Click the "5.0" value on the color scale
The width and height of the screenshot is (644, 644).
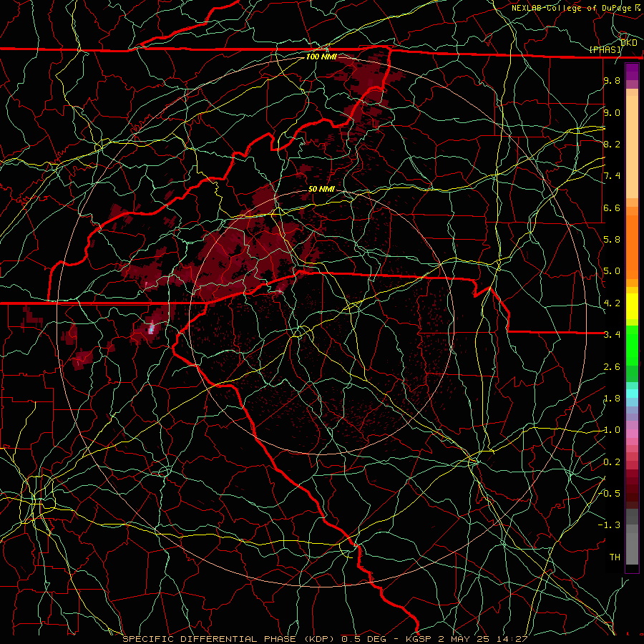(x=612, y=271)
